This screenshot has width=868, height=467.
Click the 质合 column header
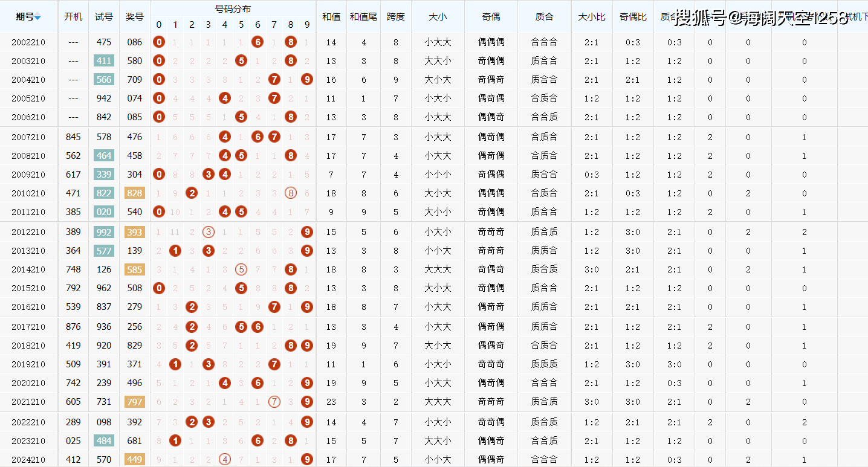(544, 17)
